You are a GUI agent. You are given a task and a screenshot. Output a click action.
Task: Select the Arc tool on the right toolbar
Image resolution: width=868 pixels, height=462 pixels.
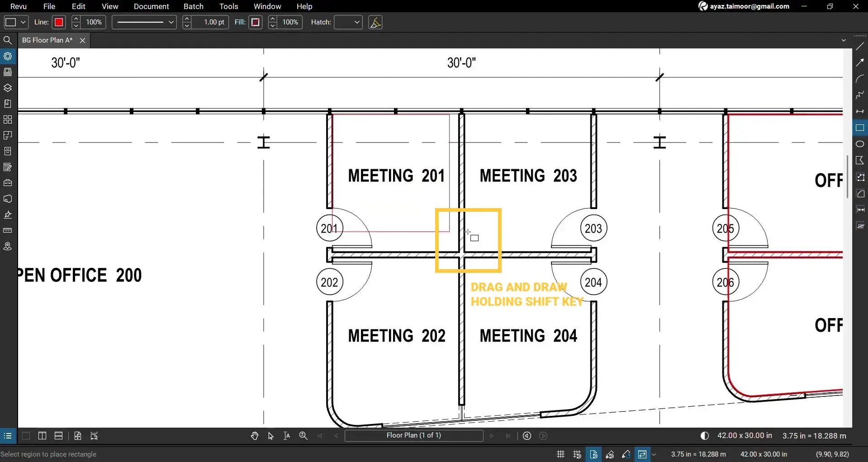point(860,78)
